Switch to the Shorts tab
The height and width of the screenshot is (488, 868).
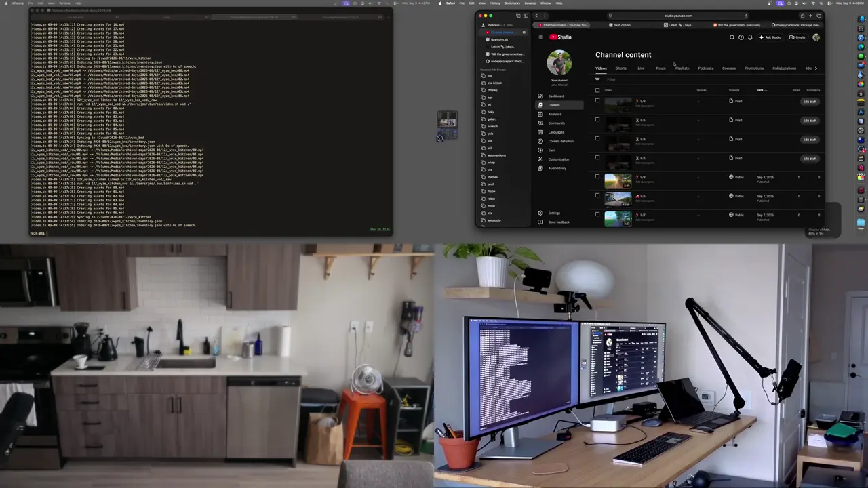[x=620, y=68]
